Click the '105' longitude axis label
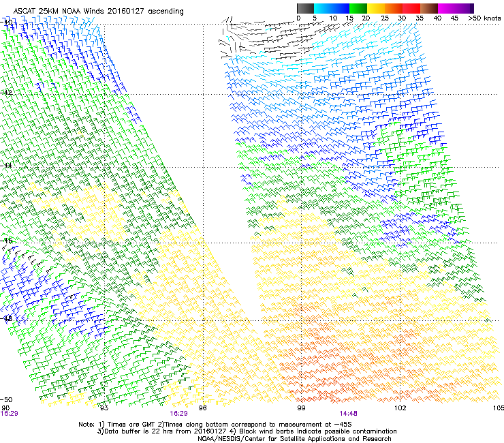The image size is (504, 443). (x=499, y=408)
